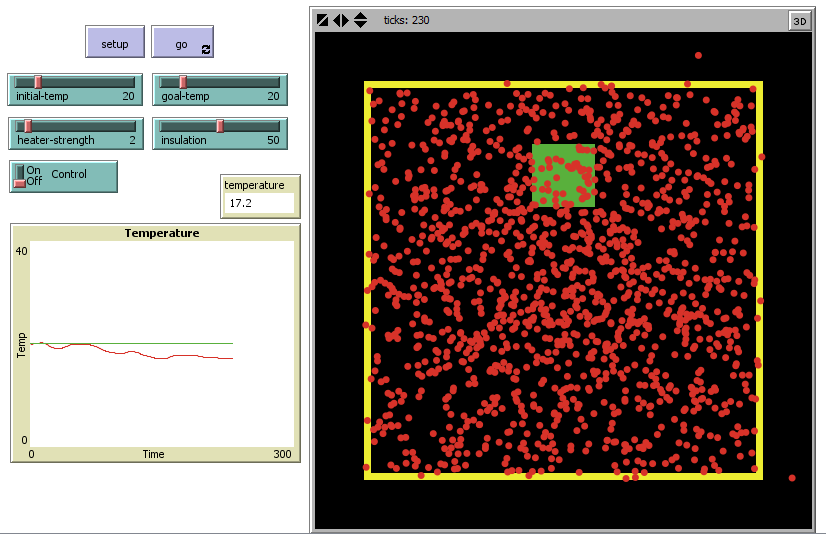Screen dimensions: 826x535
Task: Click the goal-temp slider handle
Action: click(183, 82)
